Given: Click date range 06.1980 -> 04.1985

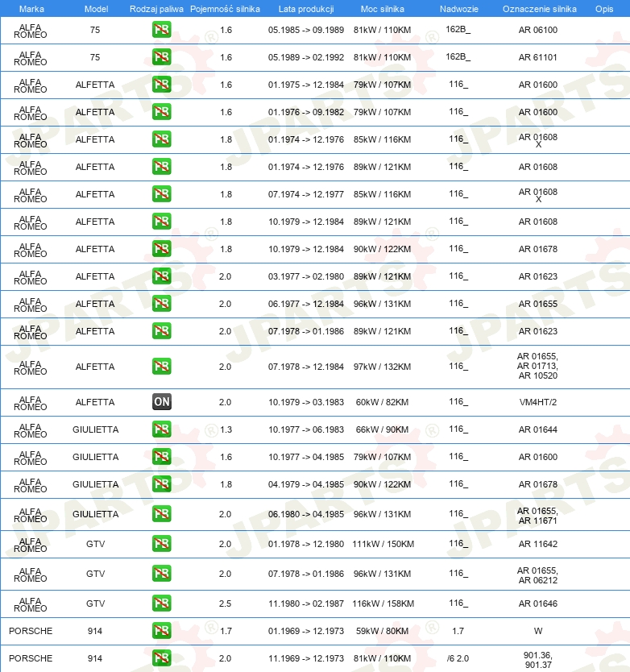Looking at the screenshot, I should point(306,514).
